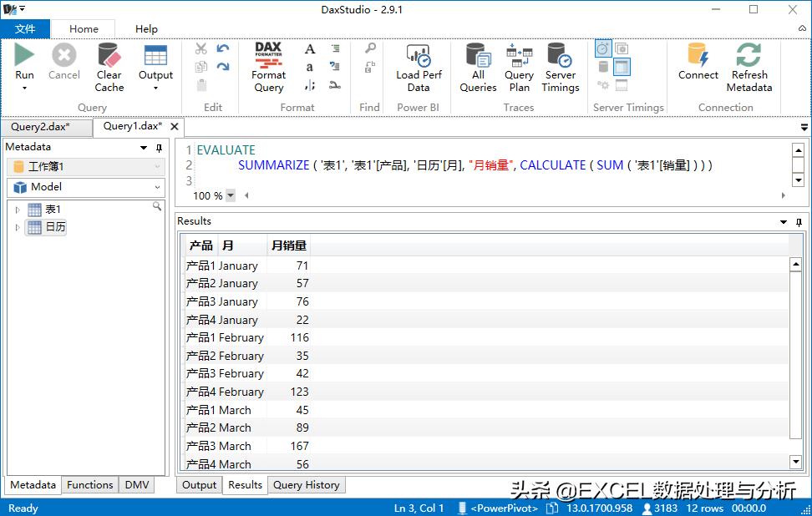Toggle the Server Timings trace
This screenshot has width=812, height=516.
point(561,68)
